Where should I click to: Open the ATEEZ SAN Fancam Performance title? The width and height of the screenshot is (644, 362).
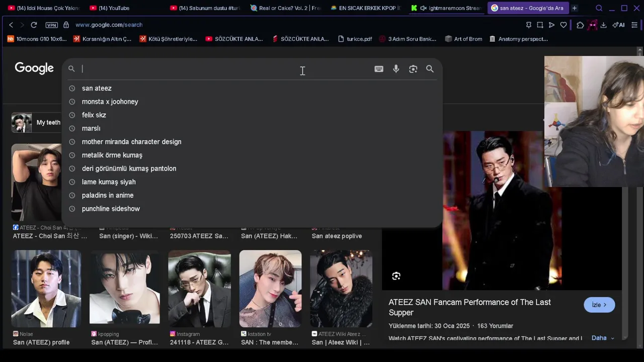tap(469, 307)
